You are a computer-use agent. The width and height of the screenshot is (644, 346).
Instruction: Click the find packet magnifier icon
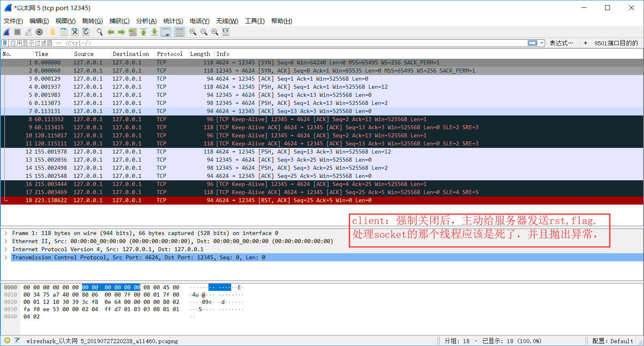tap(99, 32)
